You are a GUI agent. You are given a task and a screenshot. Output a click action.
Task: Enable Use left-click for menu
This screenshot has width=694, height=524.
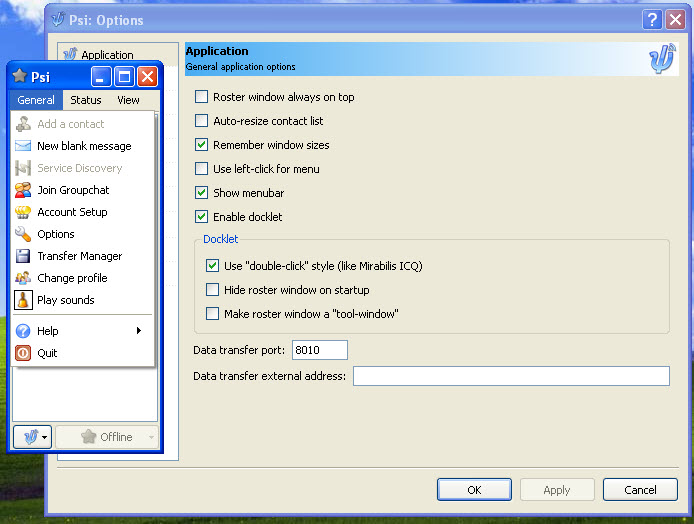201,168
